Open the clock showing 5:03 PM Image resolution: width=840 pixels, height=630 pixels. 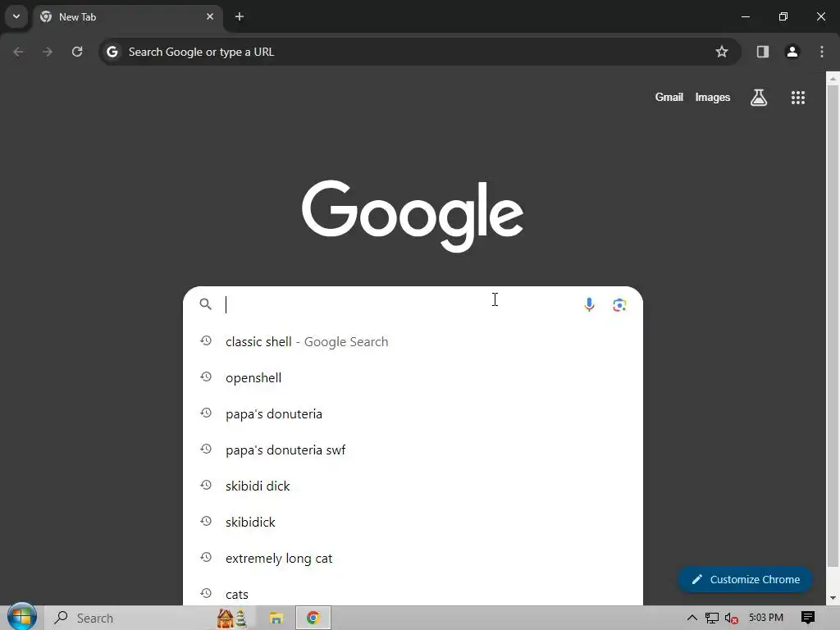point(766,618)
